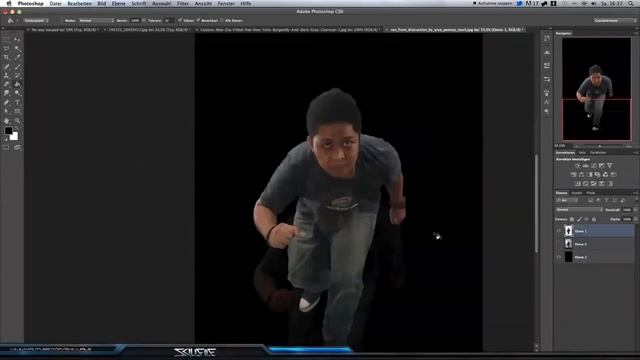Open the Datei menu
The width and height of the screenshot is (640, 360).
pos(55,3)
